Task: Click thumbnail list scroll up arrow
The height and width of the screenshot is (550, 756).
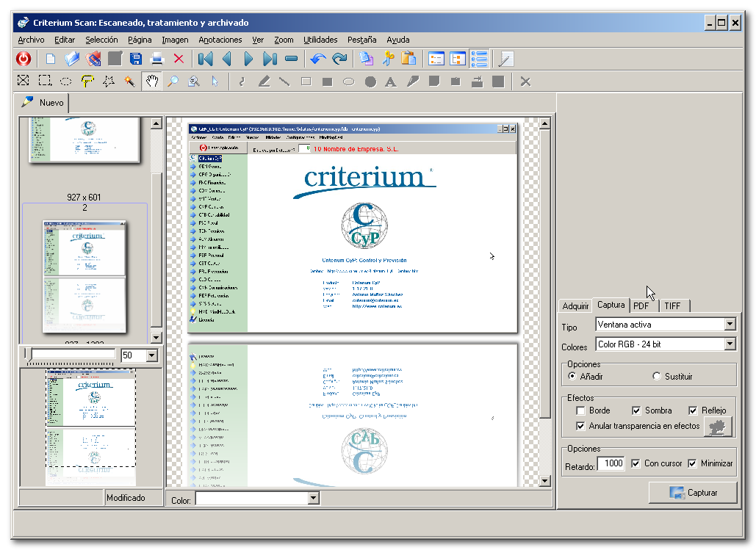Action: 156,123
